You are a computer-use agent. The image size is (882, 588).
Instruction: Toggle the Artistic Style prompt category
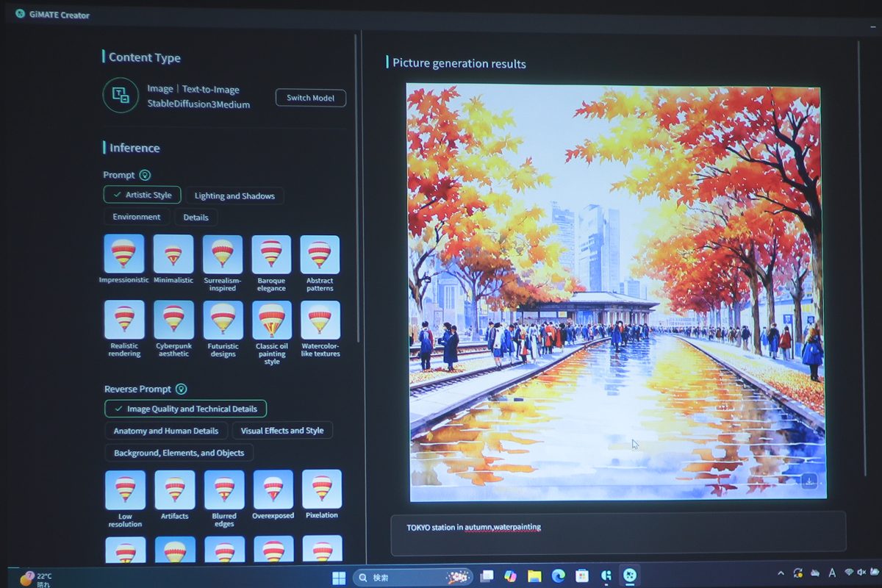pos(142,195)
